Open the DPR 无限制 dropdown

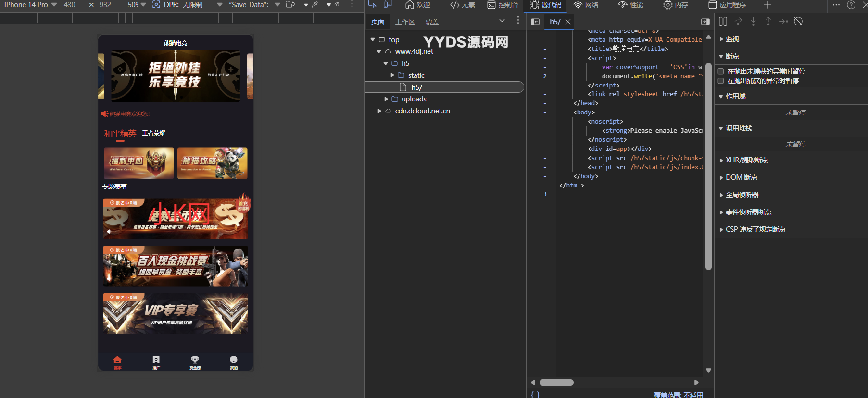pyautogui.click(x=193, y=5)
